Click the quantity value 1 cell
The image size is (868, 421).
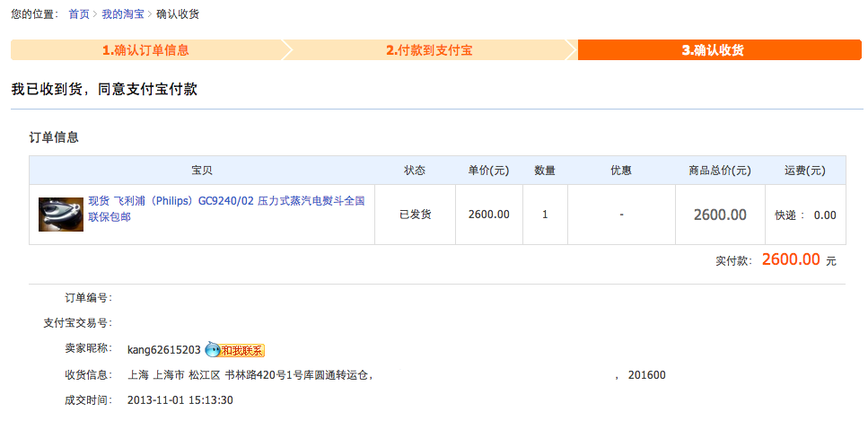coord(545,215)
